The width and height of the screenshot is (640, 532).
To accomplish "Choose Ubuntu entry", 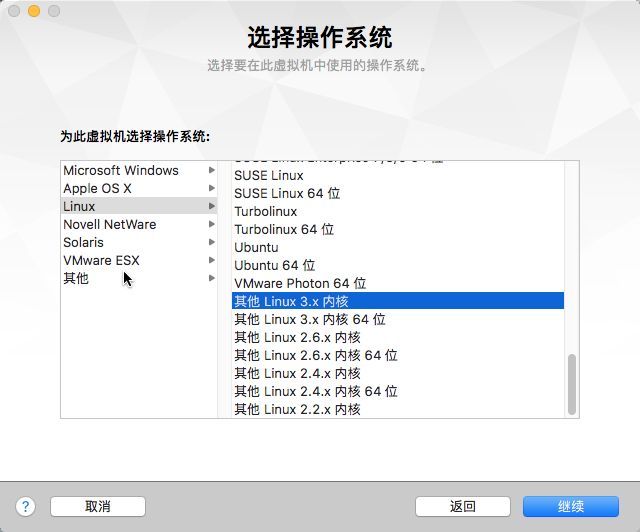I will [398, 247].
